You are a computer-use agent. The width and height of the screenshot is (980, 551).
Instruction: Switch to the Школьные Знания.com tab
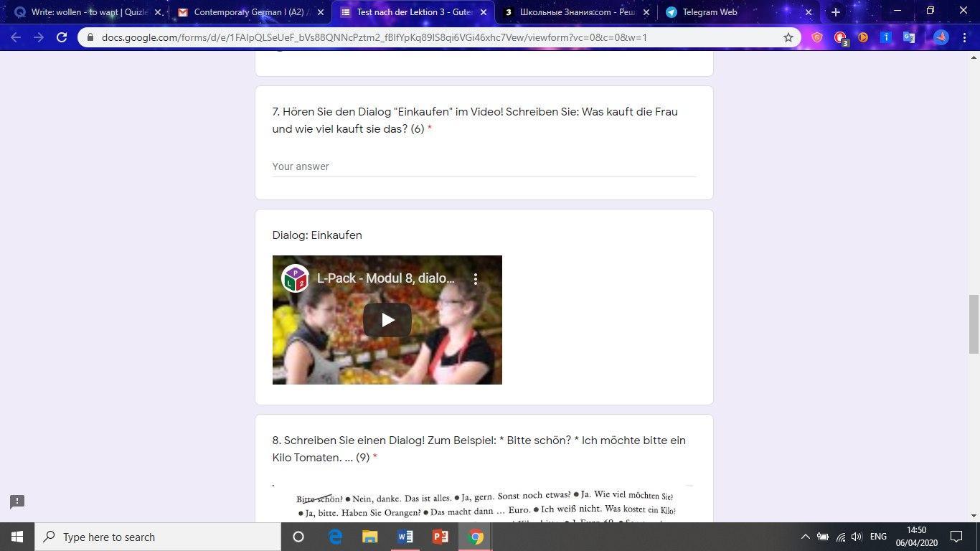click(x=576, y=12)
